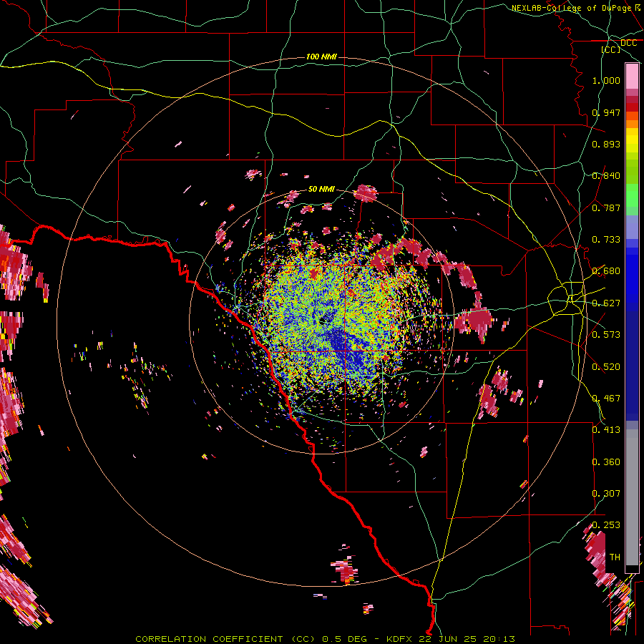Click the 1.000 legend value
The height and width of the screenshot is (644, 644).
pos(606,80)
